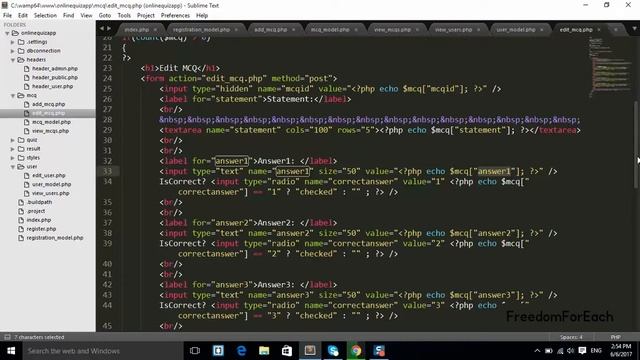Open header_public.php in the sidebar
The image size is (640, 360).
pos(55,78)
